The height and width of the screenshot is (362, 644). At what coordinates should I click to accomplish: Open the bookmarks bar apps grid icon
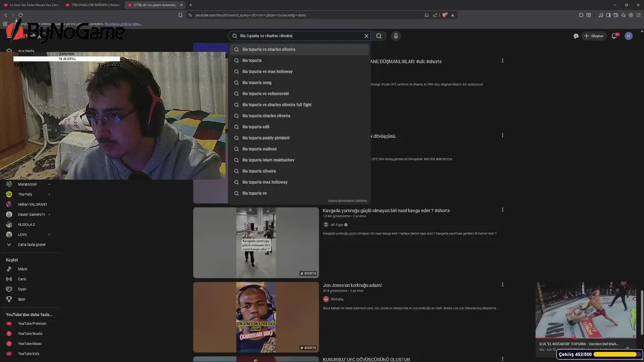pyautogui.click(x=5, y=24)
